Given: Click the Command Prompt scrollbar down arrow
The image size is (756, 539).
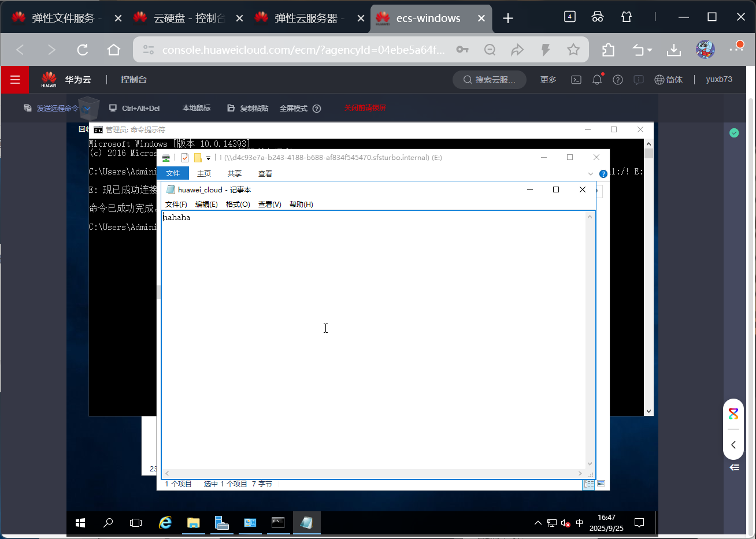Looking at the screenshot, I should pos(648,411).
